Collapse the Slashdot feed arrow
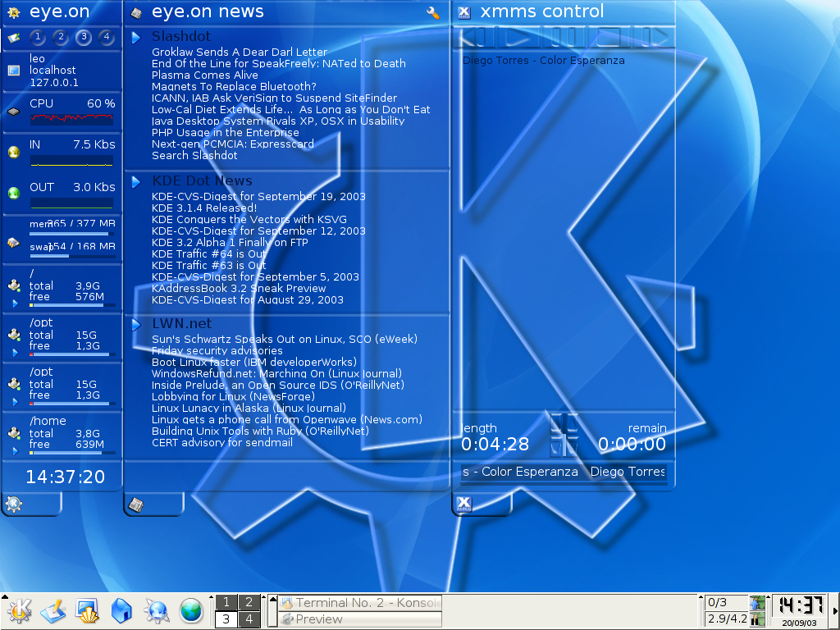The width and height of the screenshot is (840, 630). (136, 38)
